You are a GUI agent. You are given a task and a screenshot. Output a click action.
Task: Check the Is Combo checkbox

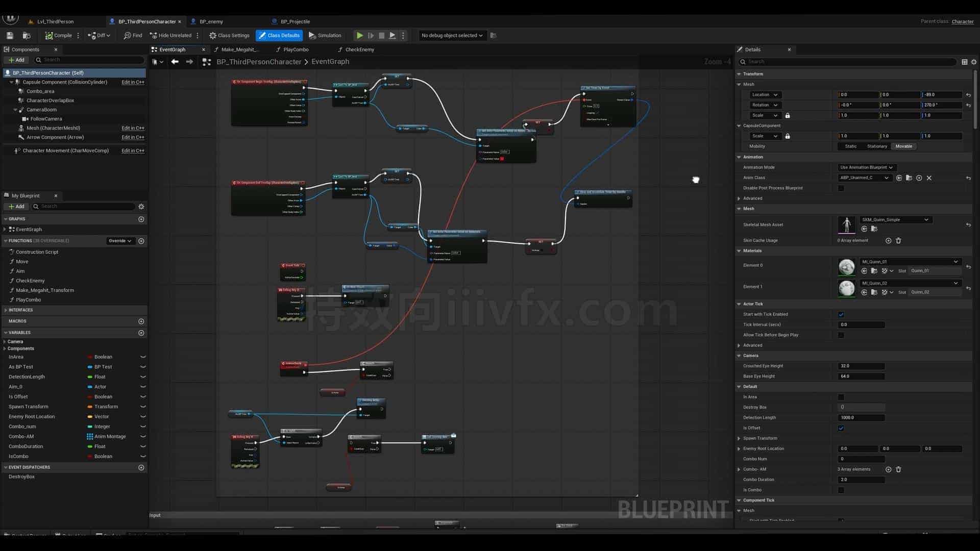point(841,490)
